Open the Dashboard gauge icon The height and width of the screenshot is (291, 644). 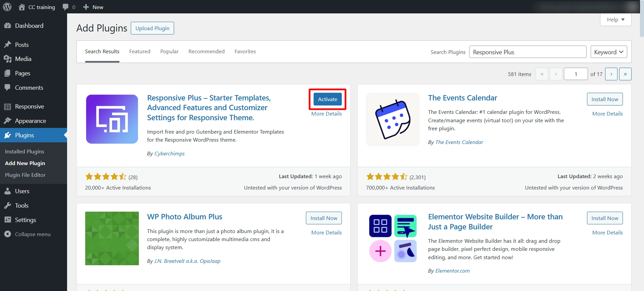point(7,26)
